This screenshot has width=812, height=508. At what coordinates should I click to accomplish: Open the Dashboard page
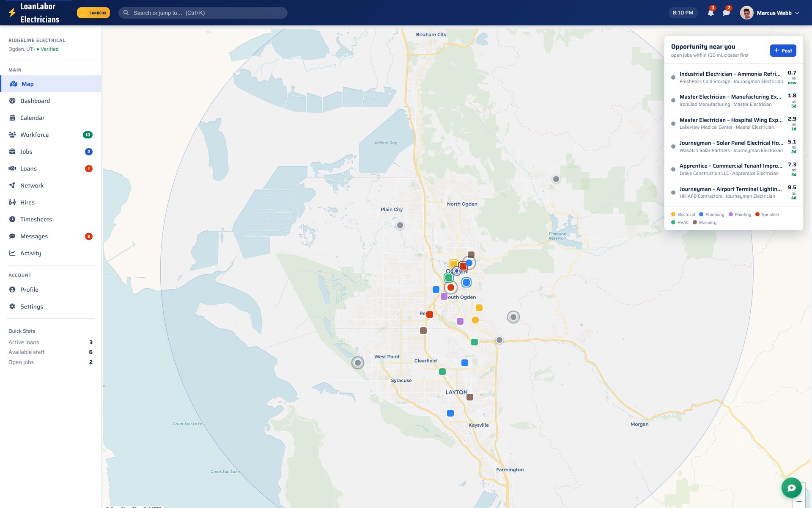point(51,101)
